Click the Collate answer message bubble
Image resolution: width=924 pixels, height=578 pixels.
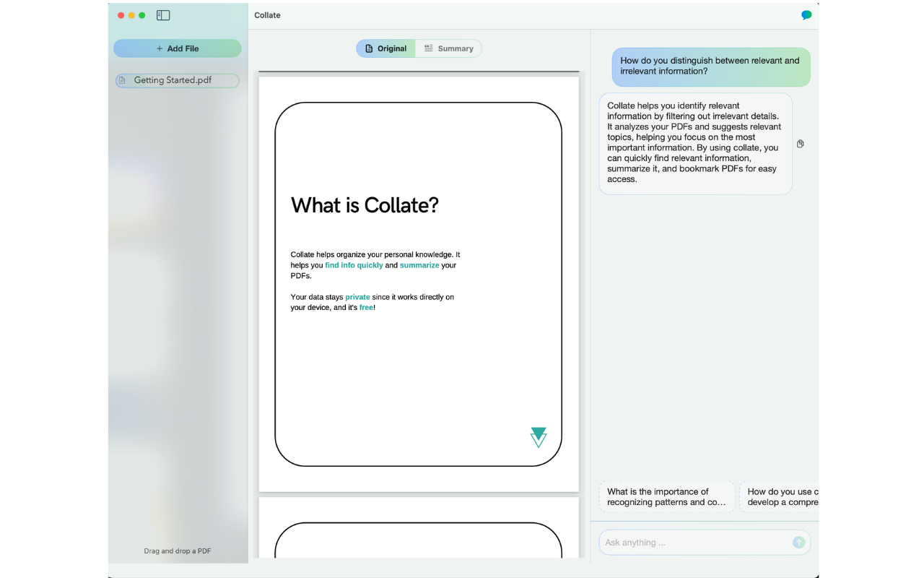click(x=695, y=143)
